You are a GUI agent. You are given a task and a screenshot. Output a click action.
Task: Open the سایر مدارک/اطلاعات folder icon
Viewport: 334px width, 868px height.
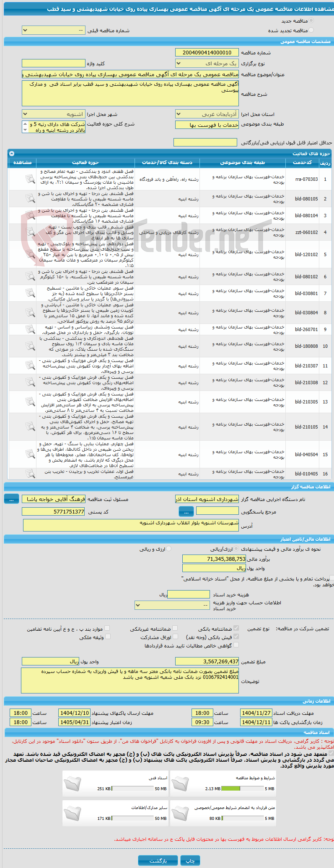pyautogui.click(x=72, y=813)
